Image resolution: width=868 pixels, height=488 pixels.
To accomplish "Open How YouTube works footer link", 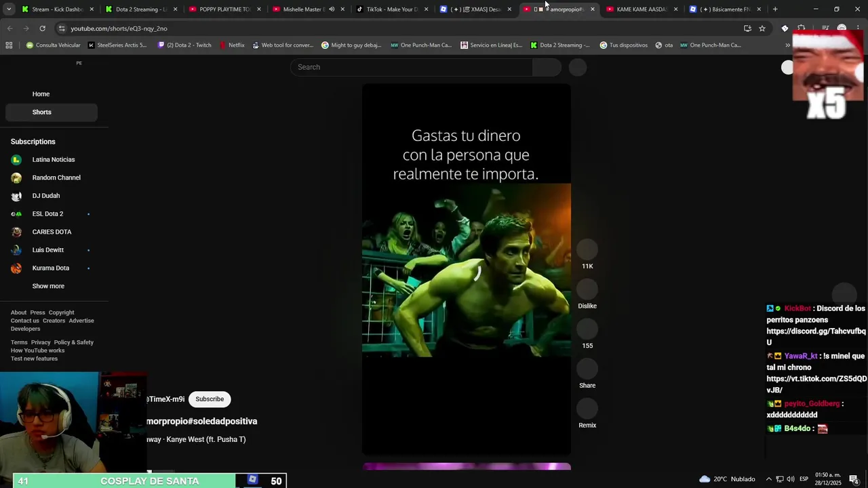I will (37, 351).
